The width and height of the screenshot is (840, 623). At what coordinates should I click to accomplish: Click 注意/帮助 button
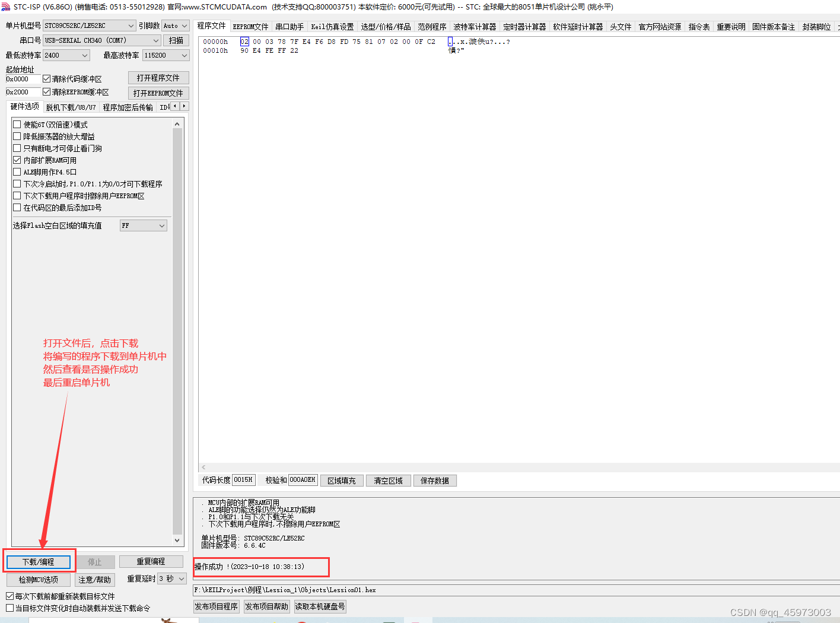tap(95, 580)
